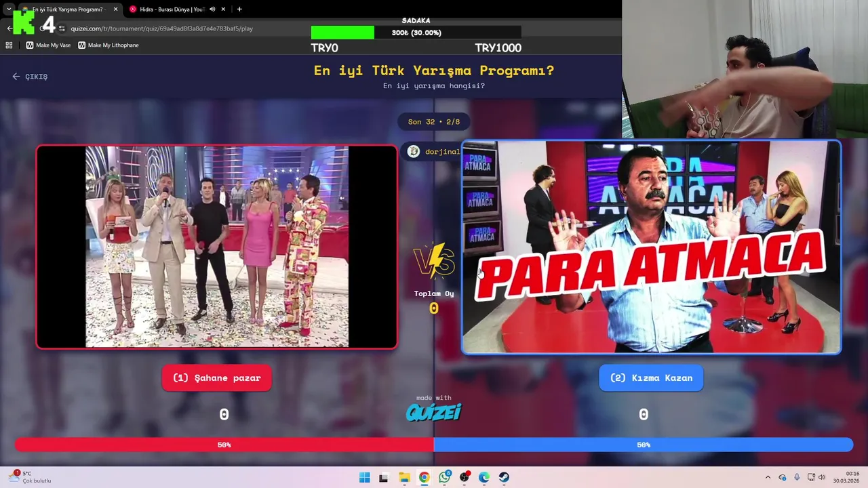This screenshot has height=488, width=868.
Task: Select the Para Atmaca thumbnail image
Action: coord(651,247)
